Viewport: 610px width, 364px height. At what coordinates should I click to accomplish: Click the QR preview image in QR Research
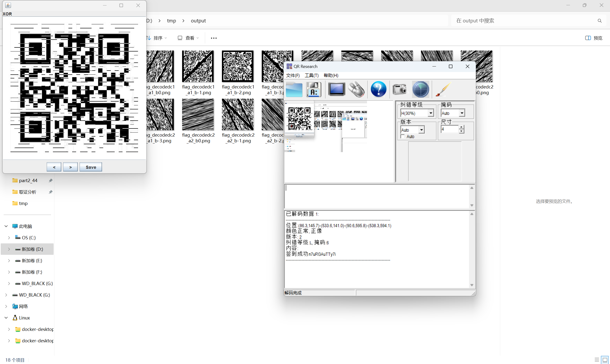click(x=326, y=127)
